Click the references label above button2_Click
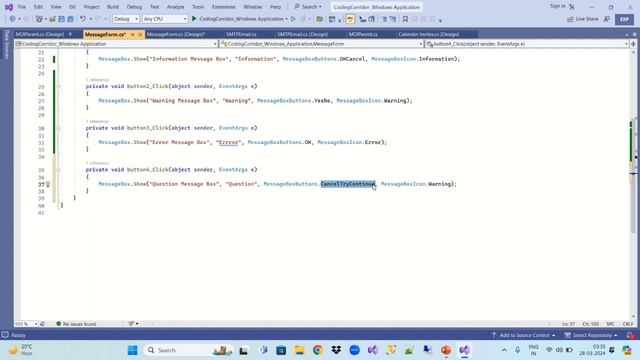Screen dimensions: 640x360 coord(97,80)
